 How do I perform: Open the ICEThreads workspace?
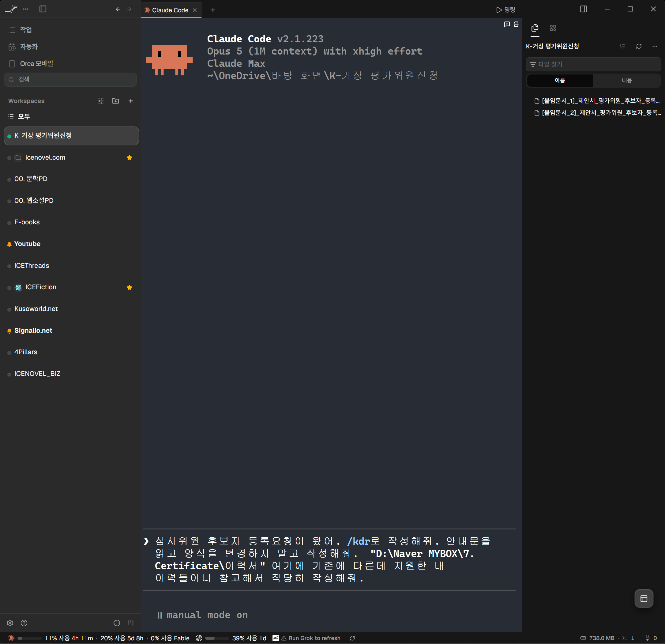(71, 266)
